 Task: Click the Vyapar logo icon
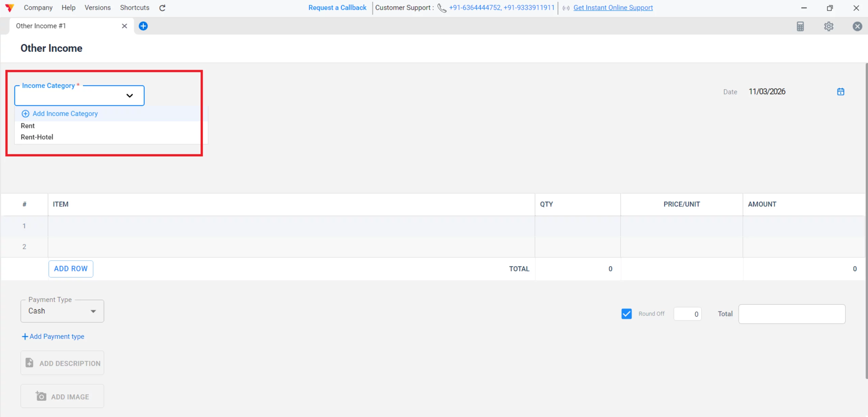9,8
